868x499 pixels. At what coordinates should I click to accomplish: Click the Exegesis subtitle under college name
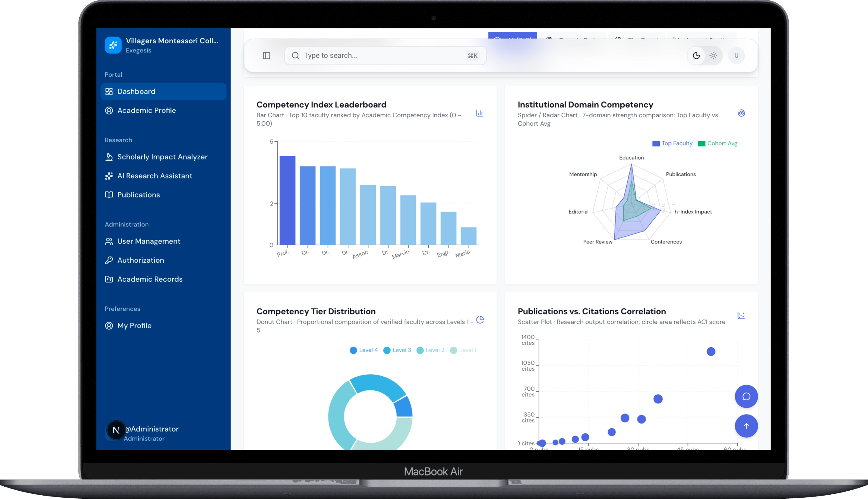138,50
